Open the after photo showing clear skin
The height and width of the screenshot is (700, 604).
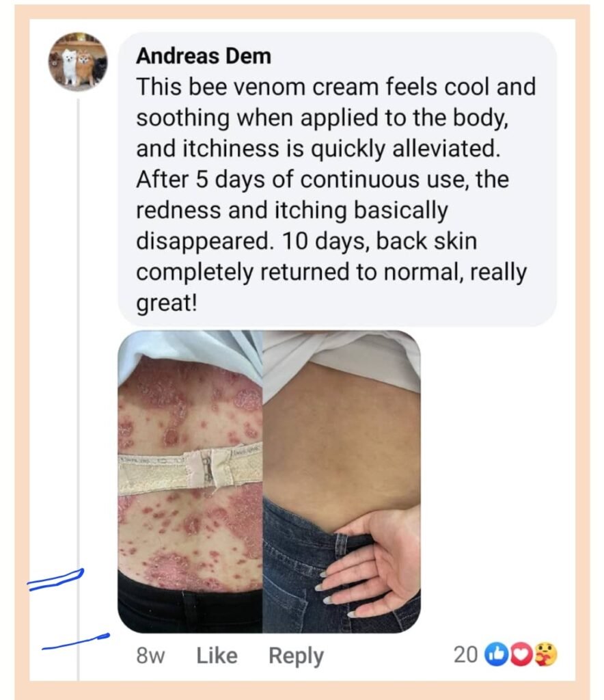342,481
